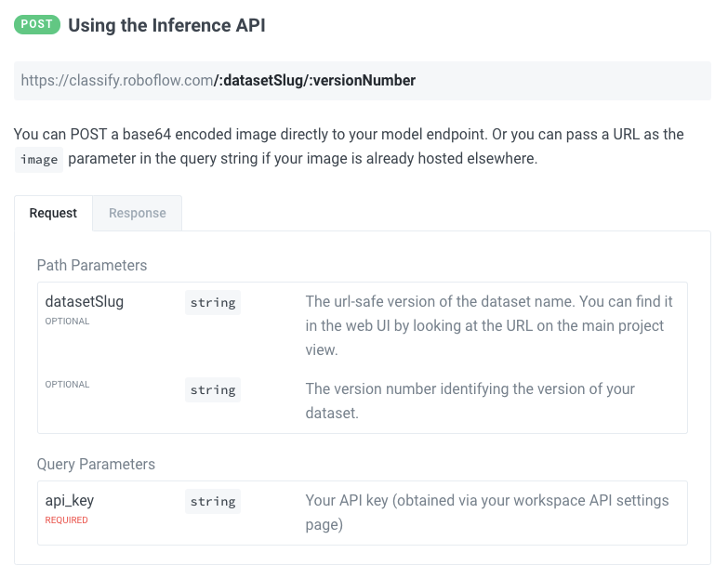Select the Request tab

(53, 213)
